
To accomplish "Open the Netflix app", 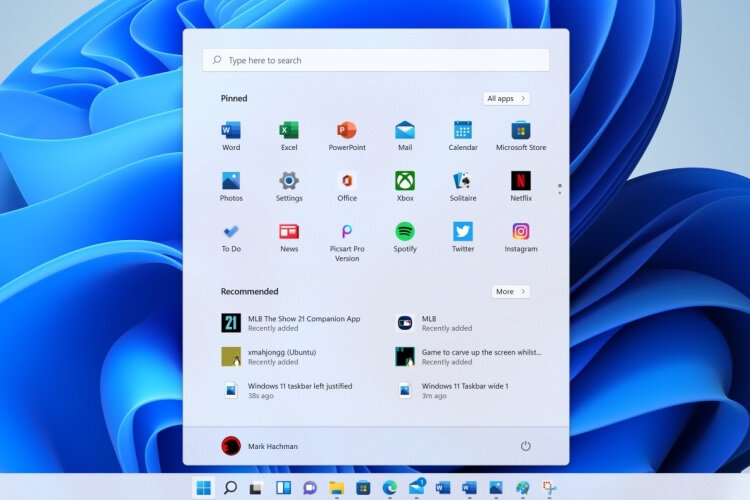I will pyautogui.click(x=520, y=186).
